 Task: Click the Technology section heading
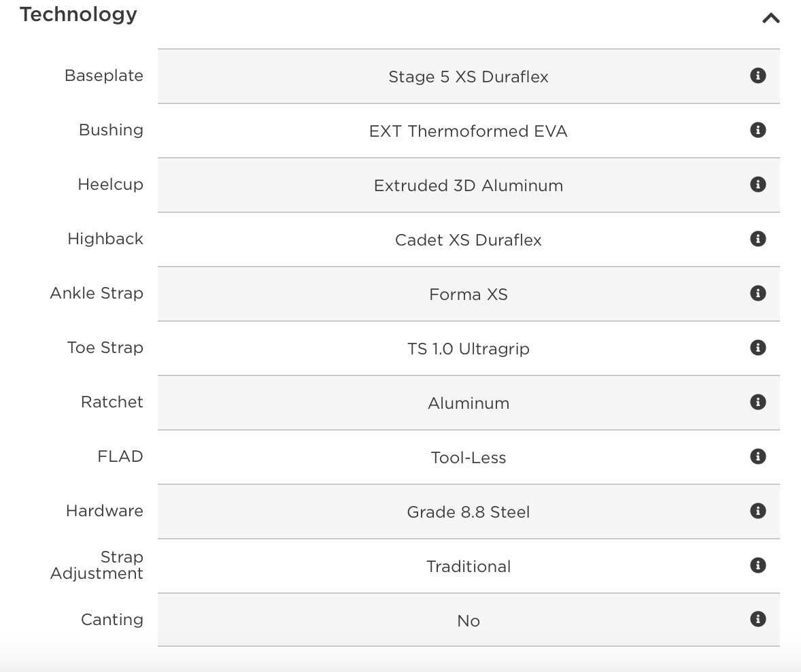[x=78, y=15]
